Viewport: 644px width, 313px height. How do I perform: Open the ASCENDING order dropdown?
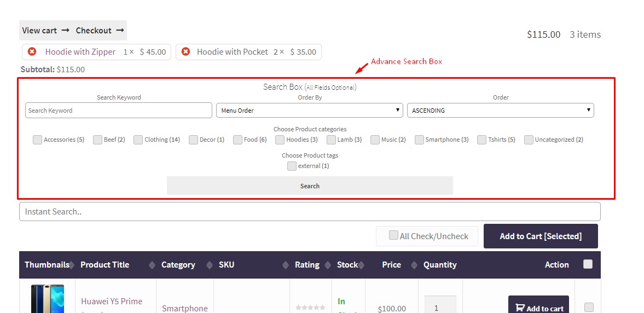pyautogui.click(x=500, y=111)
